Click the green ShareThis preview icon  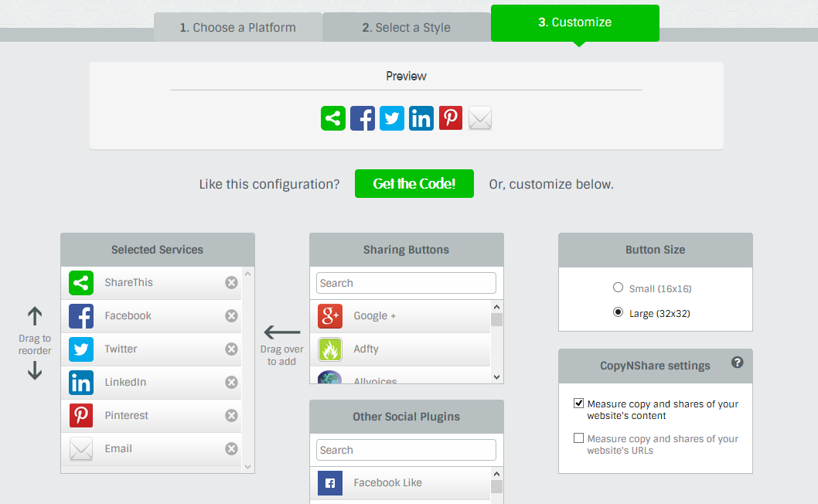click(333, 118)
